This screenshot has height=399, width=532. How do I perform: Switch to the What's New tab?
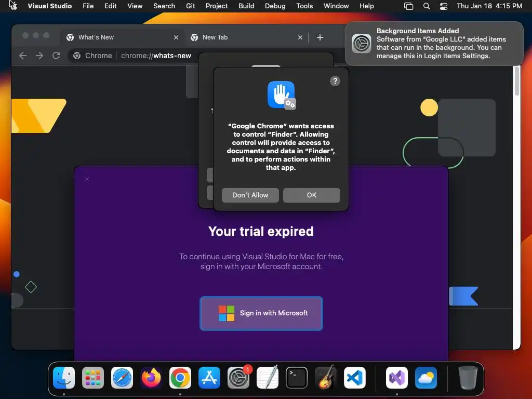[123, 37]
